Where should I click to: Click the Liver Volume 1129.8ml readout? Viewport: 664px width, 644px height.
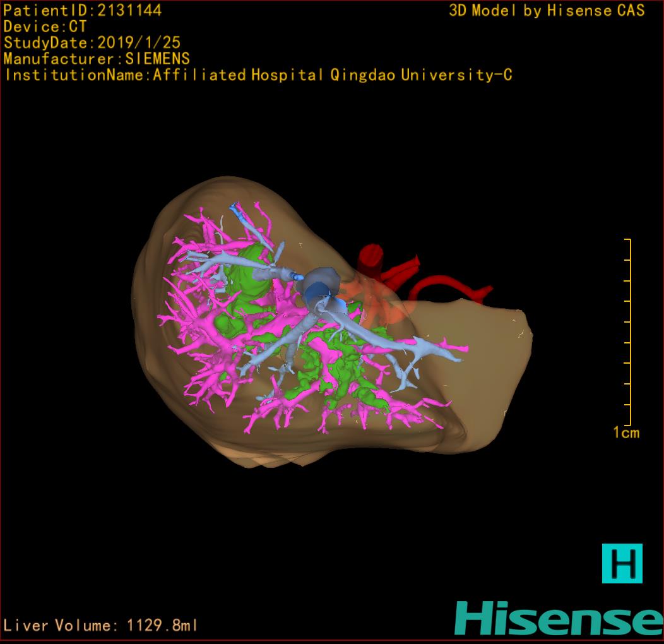tap(101, 626)
